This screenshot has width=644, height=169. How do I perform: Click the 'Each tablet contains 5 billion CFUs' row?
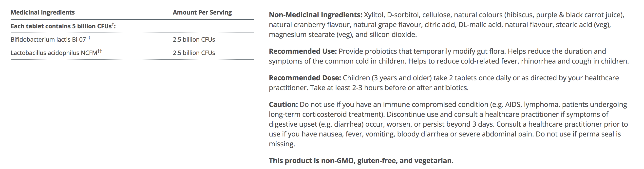(x=63, y=26)
